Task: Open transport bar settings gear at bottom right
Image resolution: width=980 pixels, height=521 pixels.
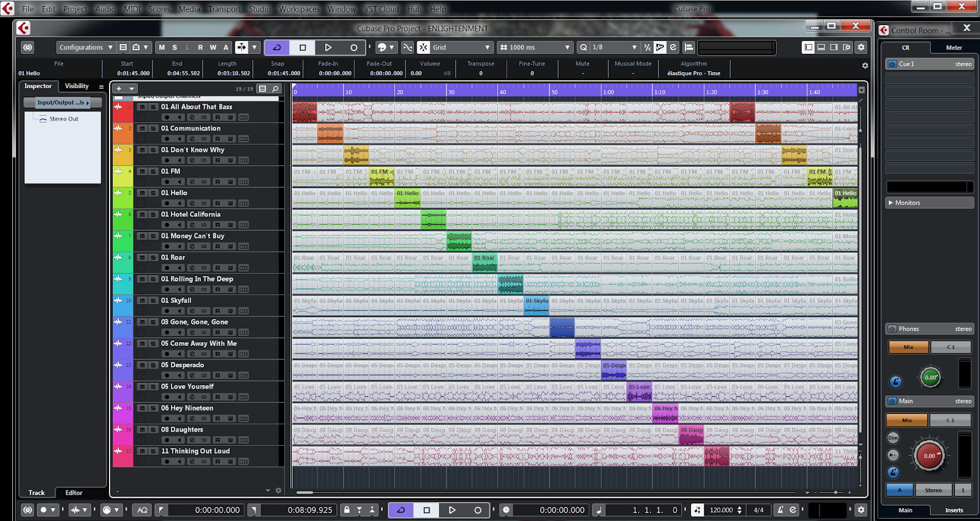Action: pyautogui.click(x=861, y=509)
